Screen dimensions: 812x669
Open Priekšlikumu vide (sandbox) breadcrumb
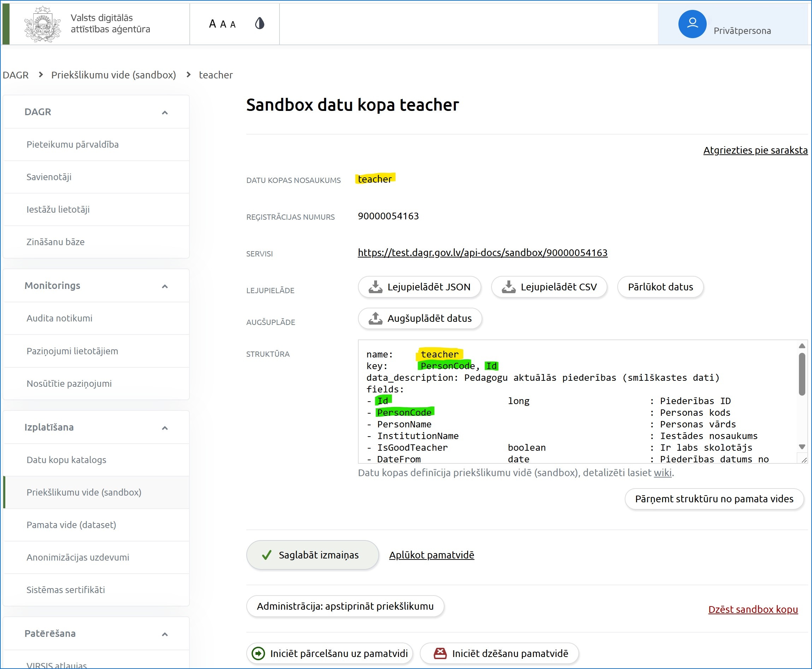tap(113, 75)
